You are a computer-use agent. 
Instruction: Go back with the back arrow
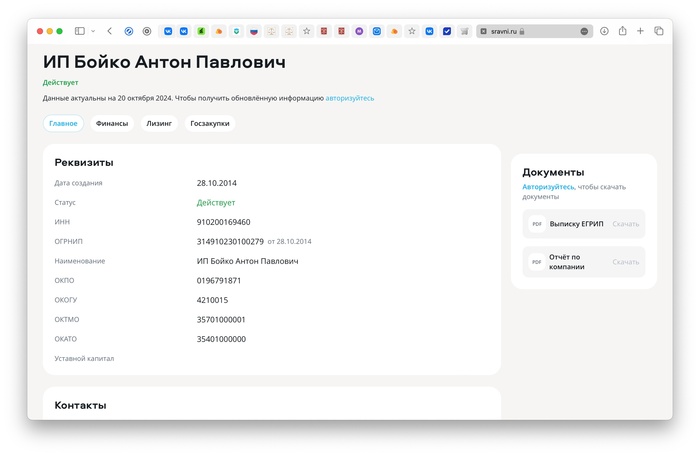pos(109,31)
